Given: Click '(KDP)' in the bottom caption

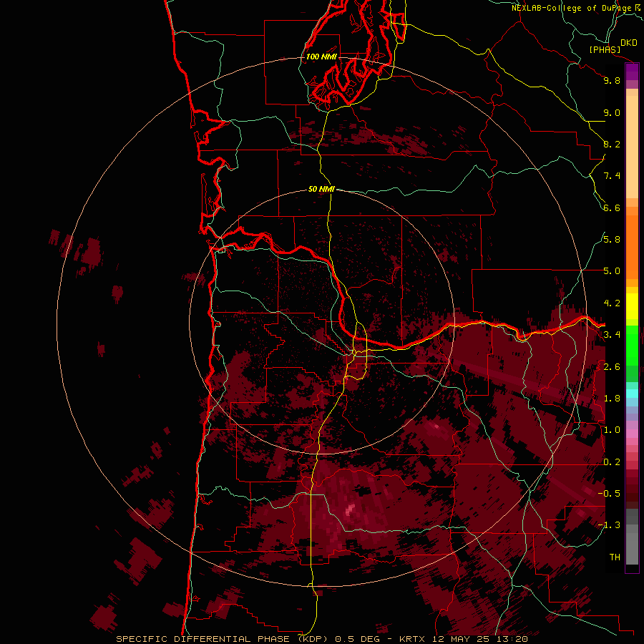Looking at the screenshot, I should (x=313, y=639).
